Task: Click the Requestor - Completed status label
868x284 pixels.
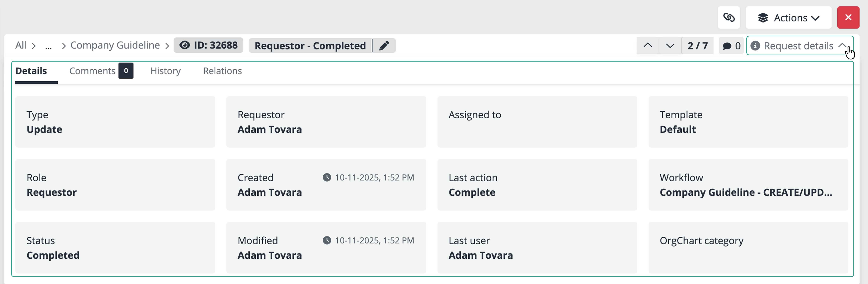Action: (310, 45)
